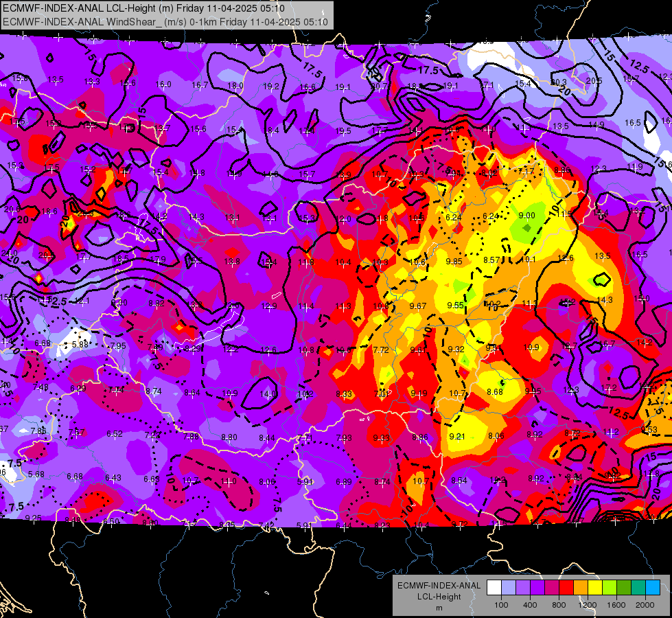Click the pale lavender legend swatch
Image resolution: width=672 pixels, height=618 pixels.
pos(509,588)
